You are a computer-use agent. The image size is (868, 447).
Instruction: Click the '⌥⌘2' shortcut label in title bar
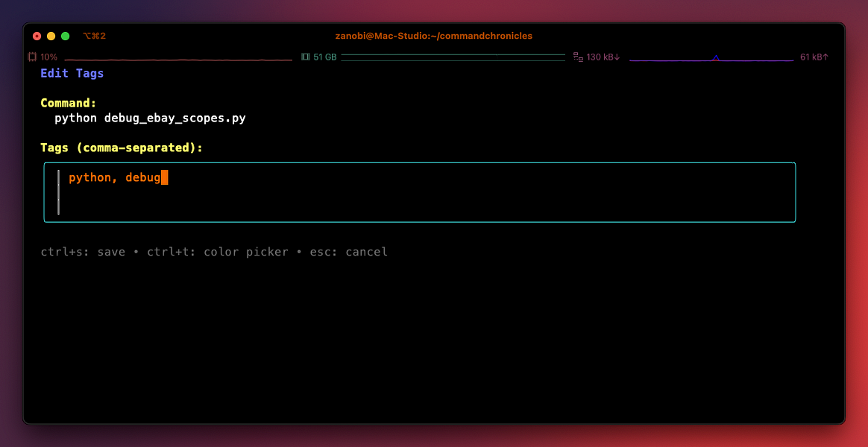click(94, 36)
